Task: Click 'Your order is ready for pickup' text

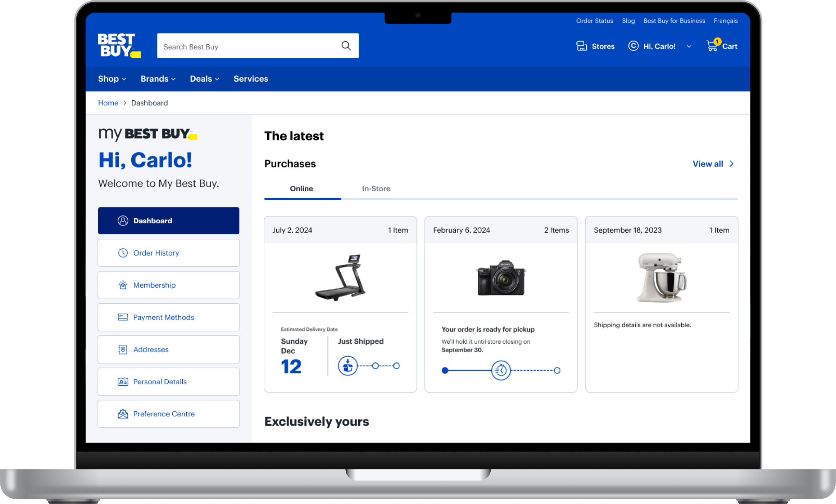Action: [488, 329]
